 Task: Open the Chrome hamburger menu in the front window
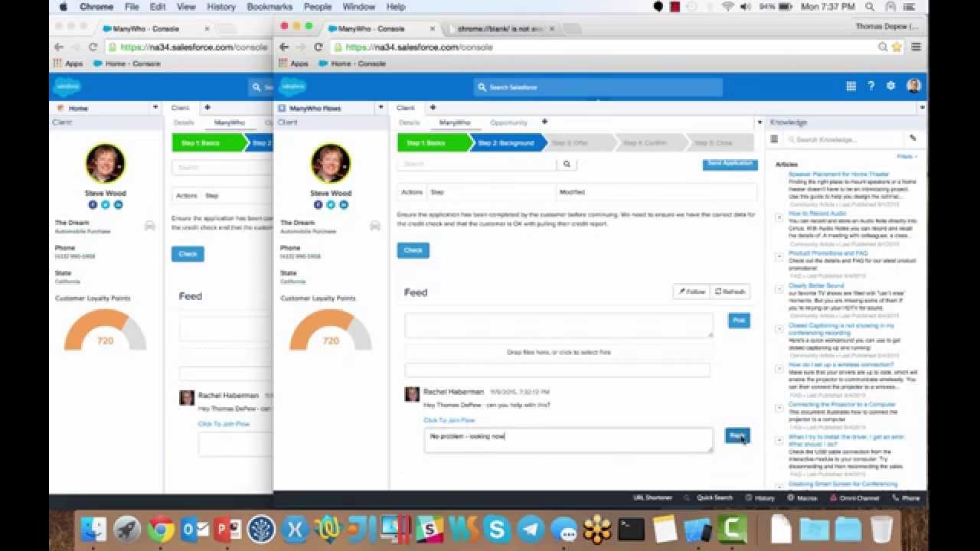point(916,47)
